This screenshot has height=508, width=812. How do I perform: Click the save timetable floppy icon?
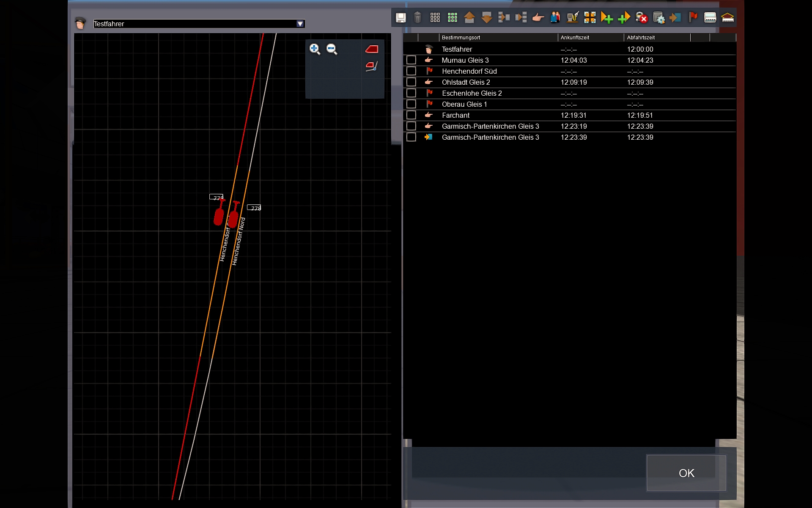(401, 18)
